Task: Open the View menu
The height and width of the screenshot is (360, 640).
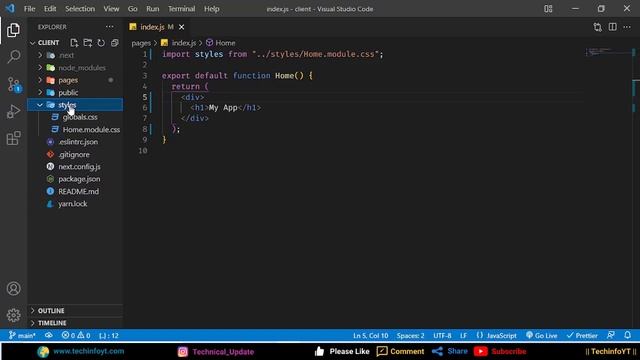Action: tap(111, 9)
